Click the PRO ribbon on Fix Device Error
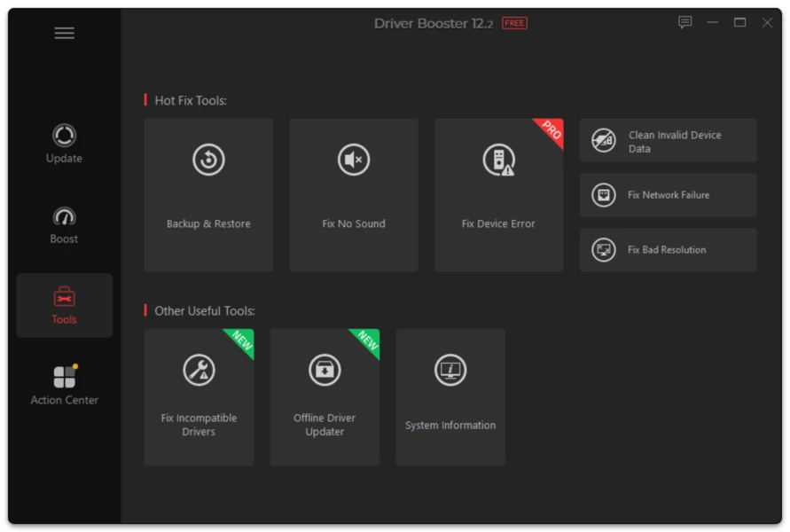The height and width of the screenshot is (532, 790). (551, 131)
